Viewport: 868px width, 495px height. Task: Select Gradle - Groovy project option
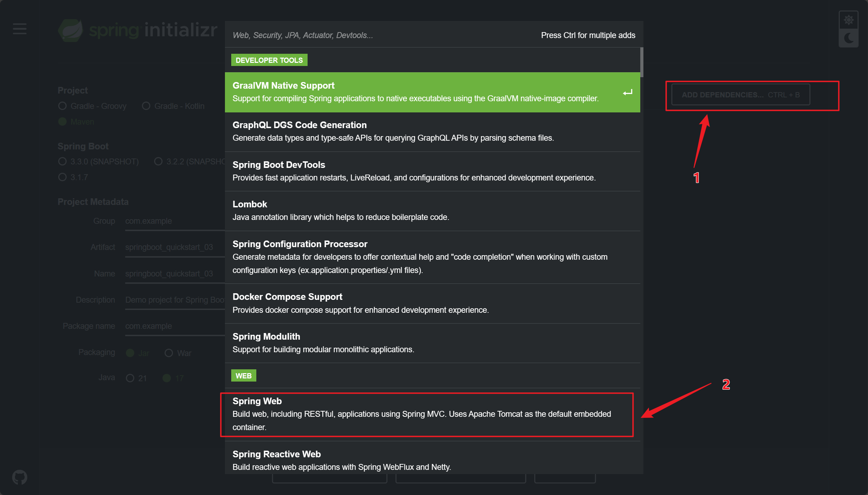tap(62, 106)
